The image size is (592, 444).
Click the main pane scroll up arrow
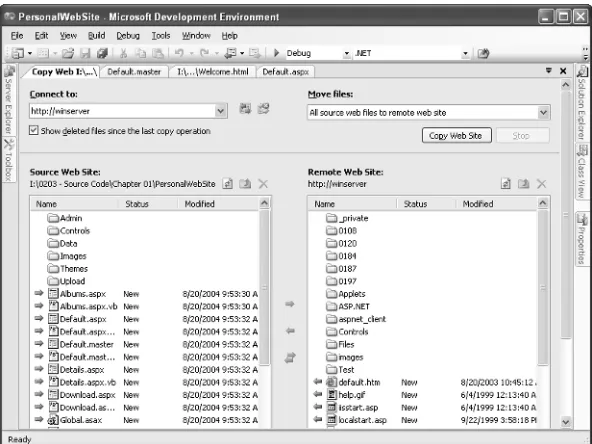point(565,85)
